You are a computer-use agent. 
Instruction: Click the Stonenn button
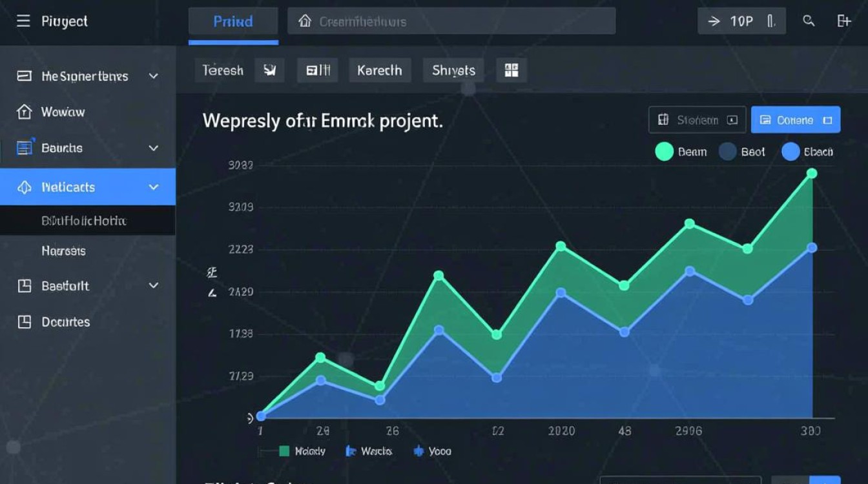click(x=697, y=120)
